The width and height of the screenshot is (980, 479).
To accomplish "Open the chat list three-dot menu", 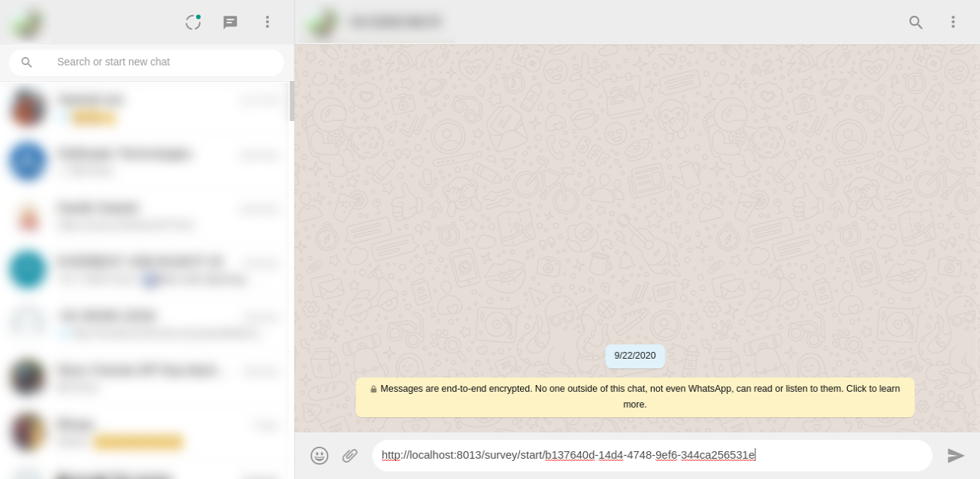I will coord(268,22).
